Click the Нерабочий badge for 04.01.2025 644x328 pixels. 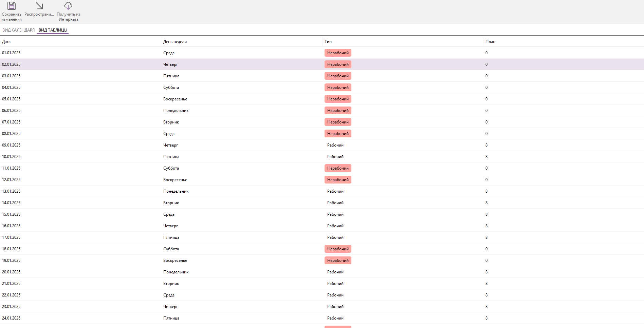coord(338,88)
